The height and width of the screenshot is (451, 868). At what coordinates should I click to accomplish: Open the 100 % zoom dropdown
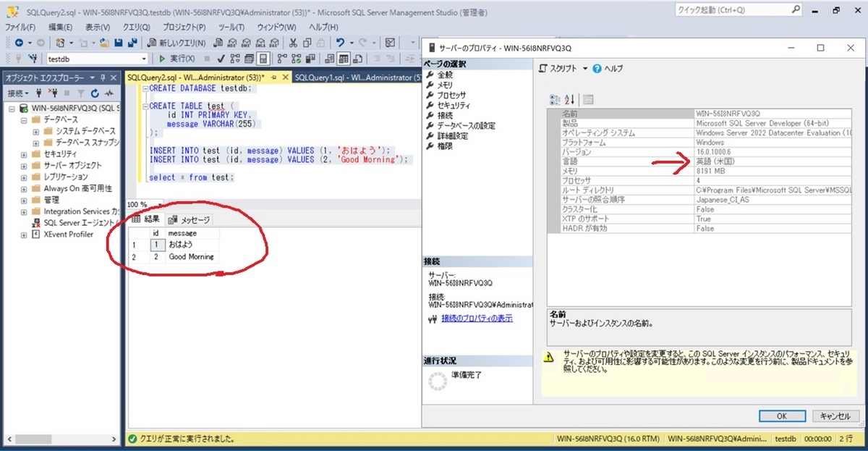(x=161, y=204)
